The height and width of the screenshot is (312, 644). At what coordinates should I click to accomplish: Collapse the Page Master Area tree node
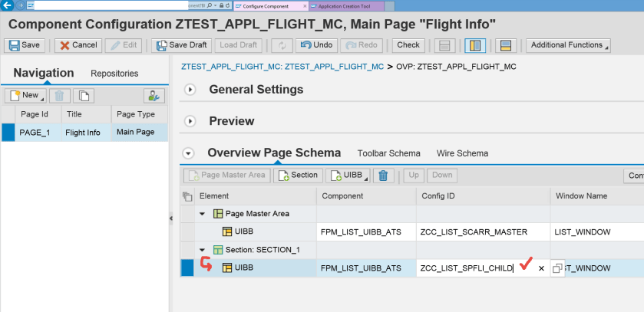(x=202, y=213)
